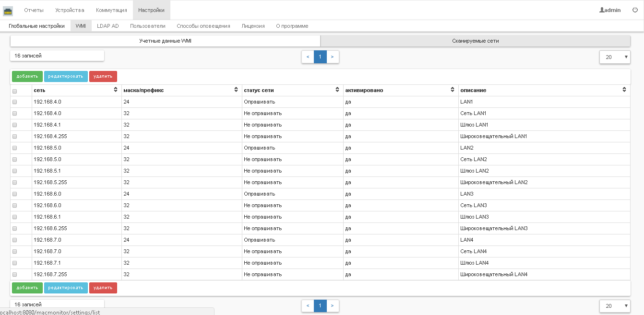Select checkbox for the LAN1 192.168.4.0/24 row
This screenshot has width=644, height=315.
14,102
